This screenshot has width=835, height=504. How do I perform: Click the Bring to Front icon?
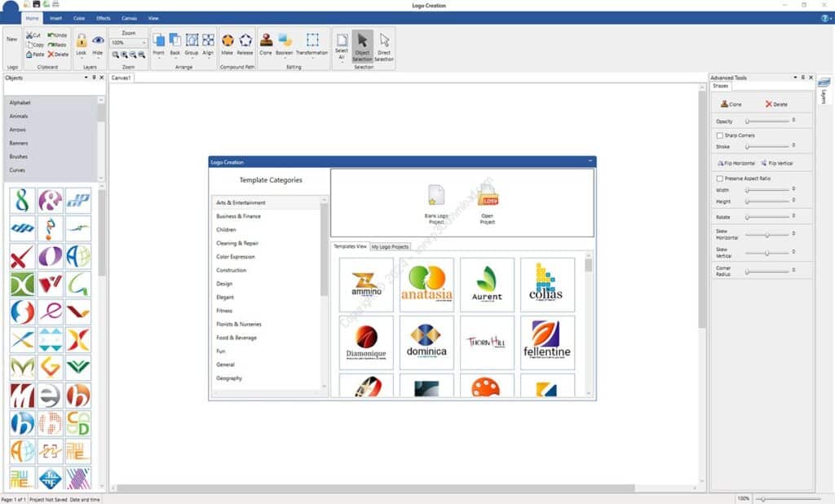pyautogui.click(x=159, y=41)
